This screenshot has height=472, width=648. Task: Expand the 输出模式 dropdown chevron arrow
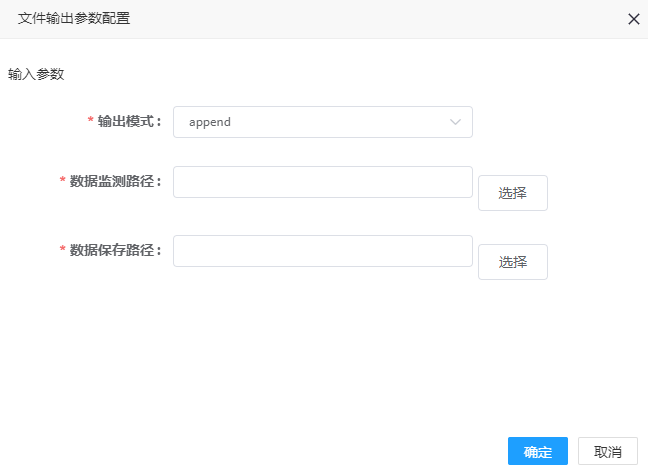pyautogui.click(x=455, y=122)
